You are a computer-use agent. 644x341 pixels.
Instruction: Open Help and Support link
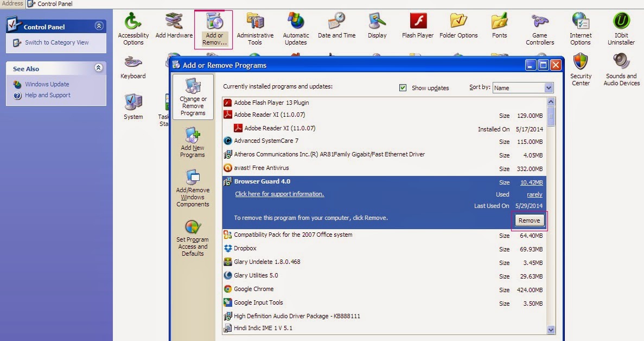(48, 95)
